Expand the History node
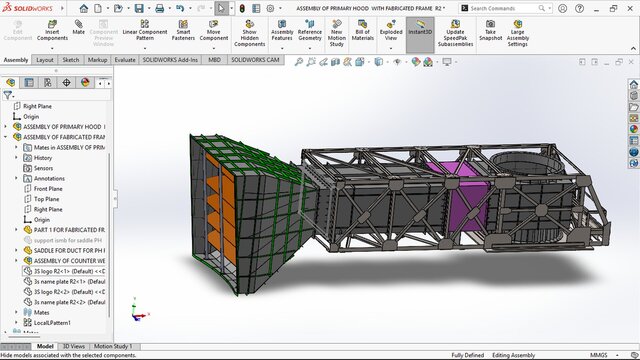Viewport: 640px width, 360px height. click(x=16, y=158)
